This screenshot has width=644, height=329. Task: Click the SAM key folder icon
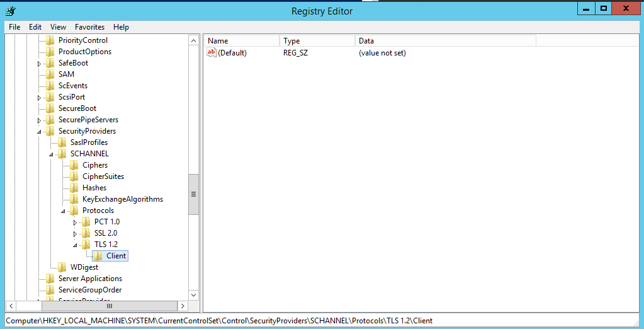(50, 74)
